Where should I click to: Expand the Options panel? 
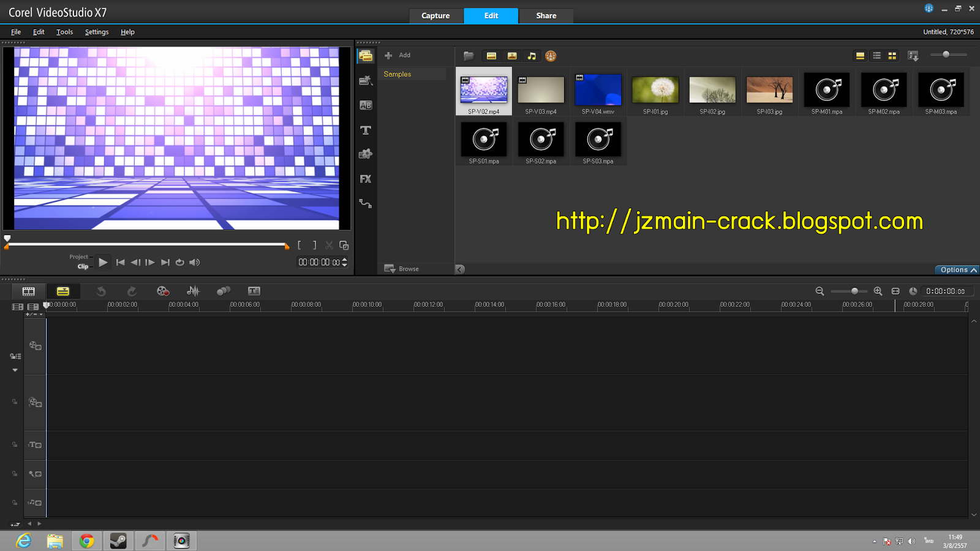tap(957, 269)
